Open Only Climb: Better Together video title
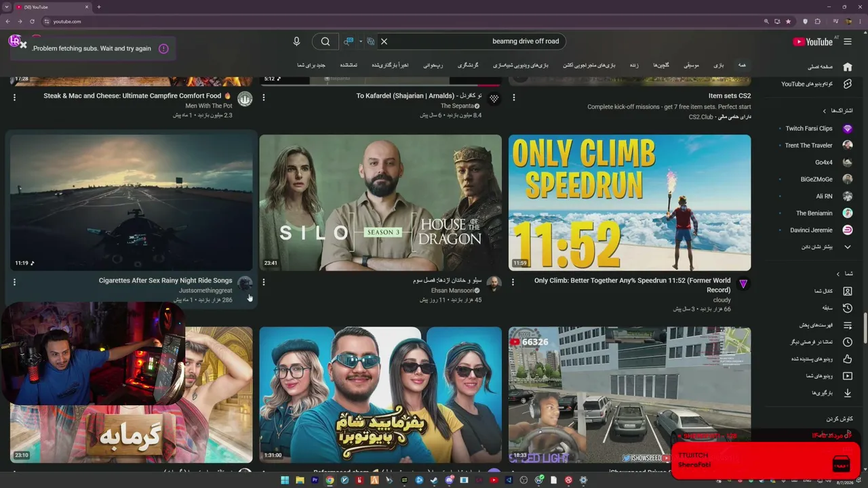The height and width of the screenshot is (488, 868). [632, 285]
